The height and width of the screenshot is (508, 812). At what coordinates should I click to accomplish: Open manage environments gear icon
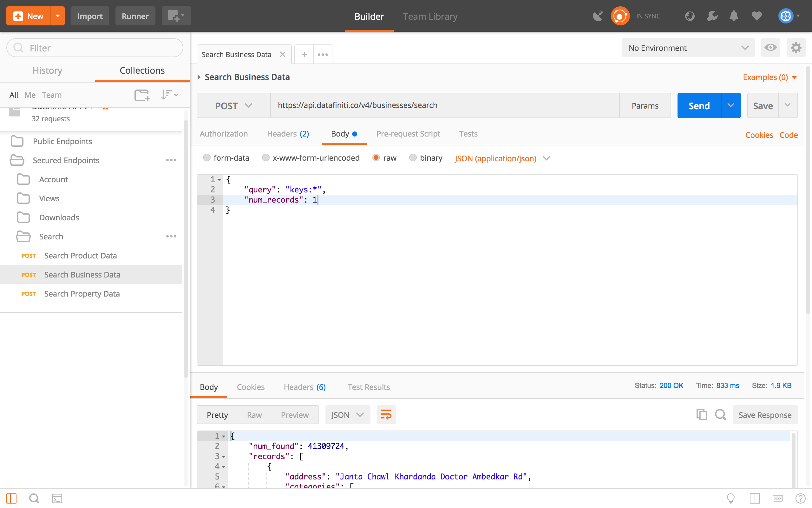click(x=796, y=48)
